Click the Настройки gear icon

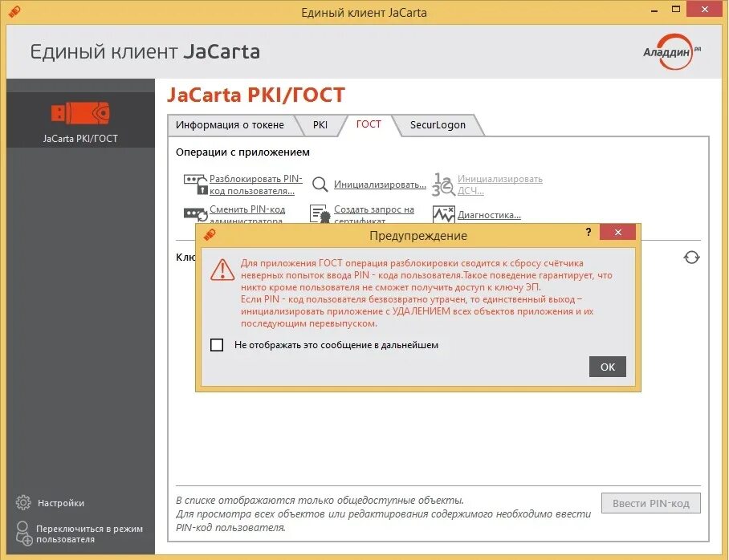click(23, 502)
